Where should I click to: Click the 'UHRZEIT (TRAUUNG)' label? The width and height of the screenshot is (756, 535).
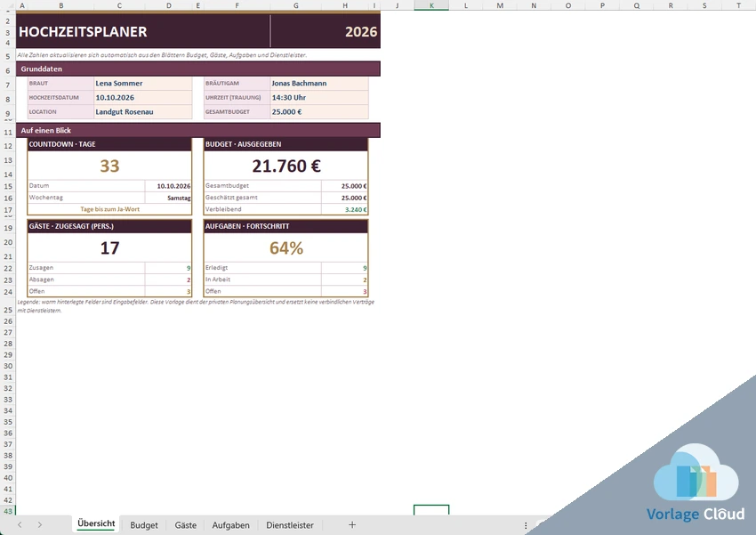(233, 97)
